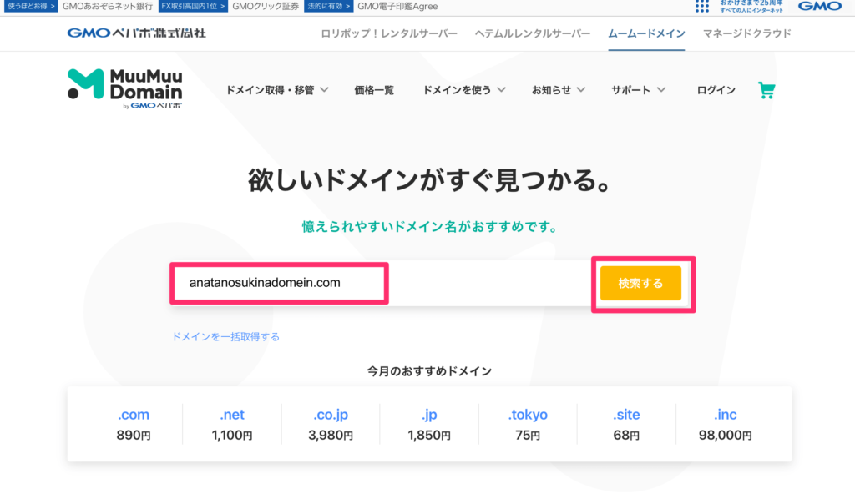The width and height of the screenshot is (855, 504).
Task: Click the GMOペパボ株式会社 company logo
Action: 136,33
